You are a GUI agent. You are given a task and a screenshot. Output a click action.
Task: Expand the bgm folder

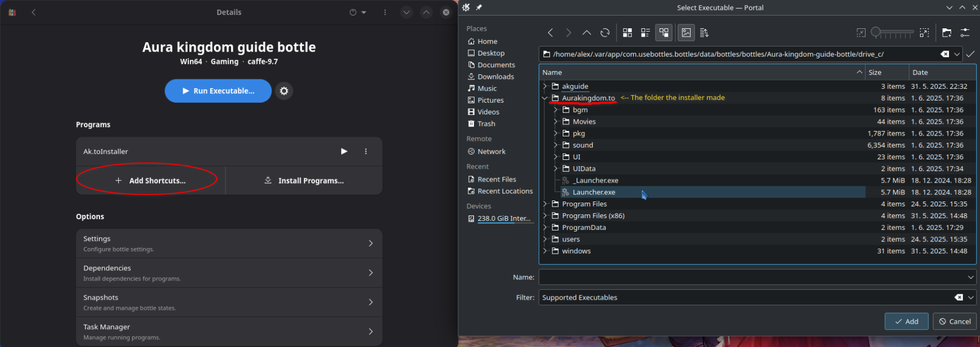pyautogui.click(x=556, y=110)
